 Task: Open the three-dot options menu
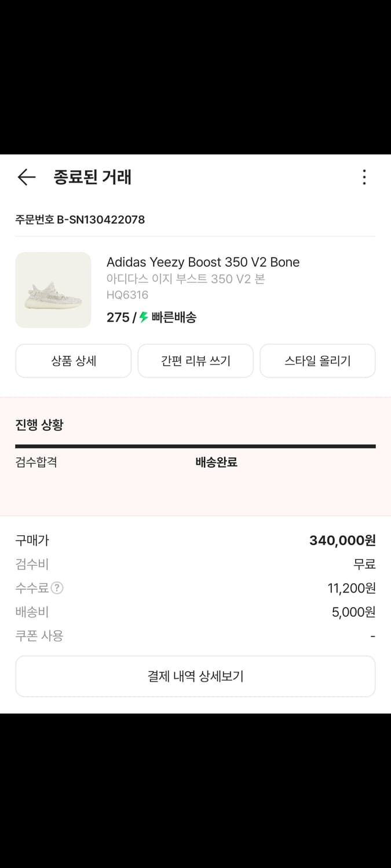click(x=364, y=178)
